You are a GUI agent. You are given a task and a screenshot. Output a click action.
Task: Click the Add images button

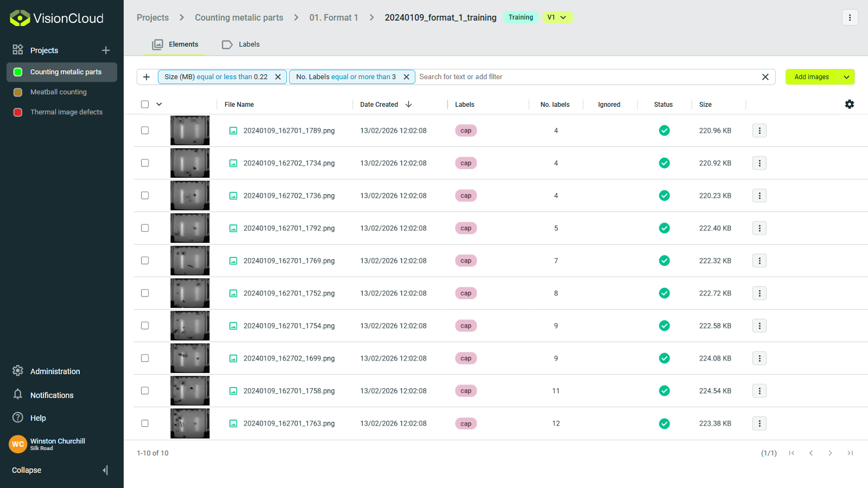pyautogui.click(x=811, y=77)
